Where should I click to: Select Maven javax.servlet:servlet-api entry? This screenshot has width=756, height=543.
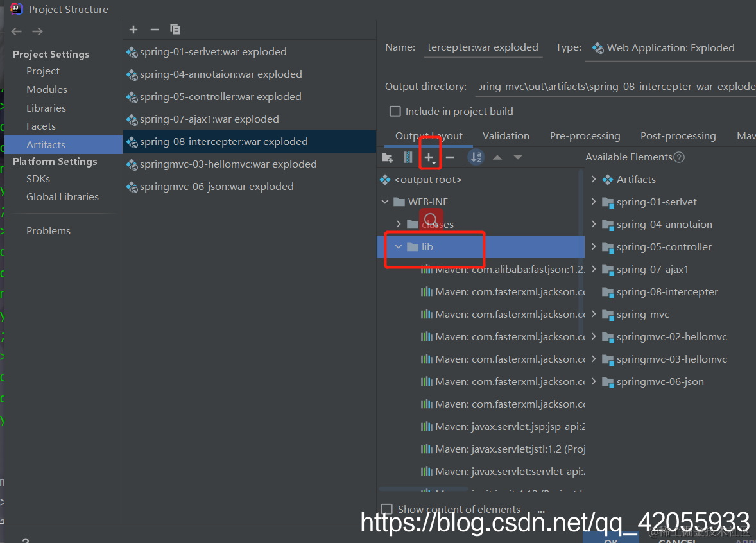(503, 472)
